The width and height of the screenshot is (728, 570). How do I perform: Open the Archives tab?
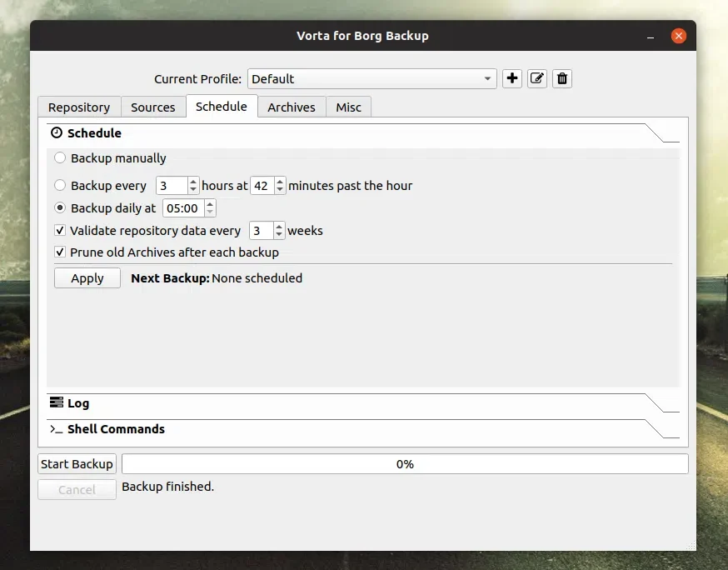point(292,107)
